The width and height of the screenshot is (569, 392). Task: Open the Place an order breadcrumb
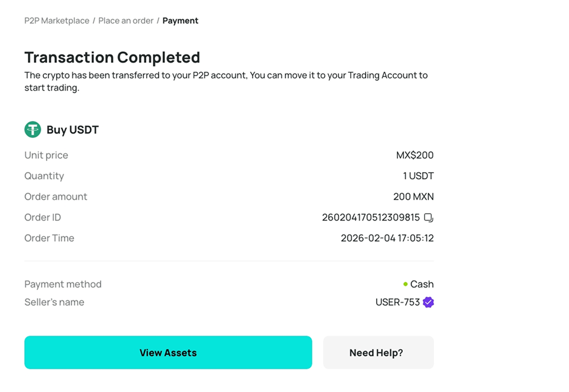(x=126, y=21)
